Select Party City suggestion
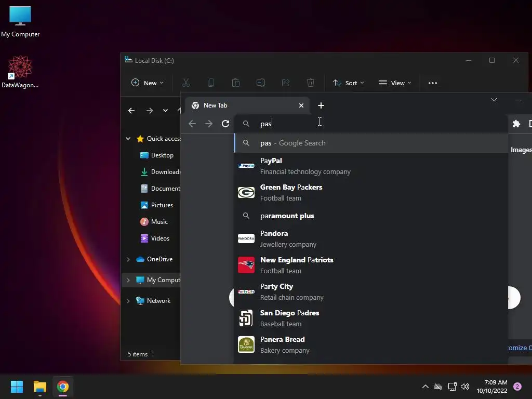The height and width of the screenshot is (399, 532). [371, 291]
